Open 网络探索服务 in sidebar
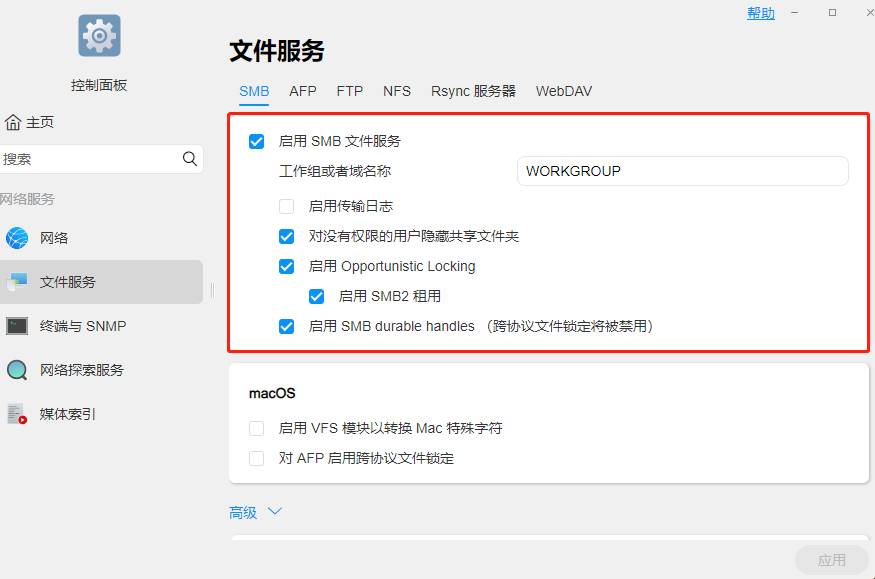This screenshot has width=875, height=579. click(x=102, y=370)
